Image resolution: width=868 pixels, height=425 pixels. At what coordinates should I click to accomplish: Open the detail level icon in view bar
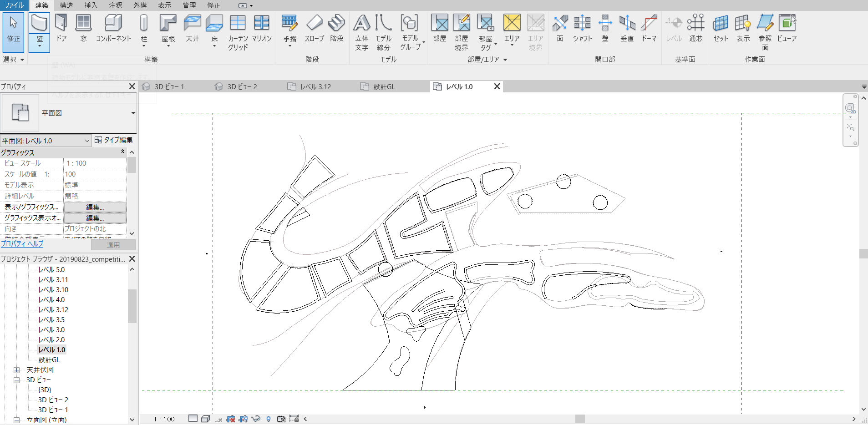tap(193, 419)
